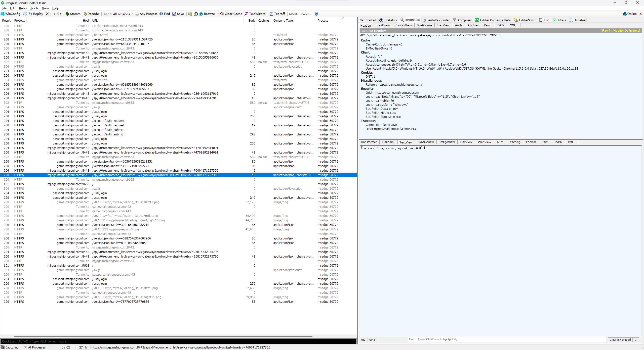Click View in Notepad button
644x350 pixels.
[620, 340]
